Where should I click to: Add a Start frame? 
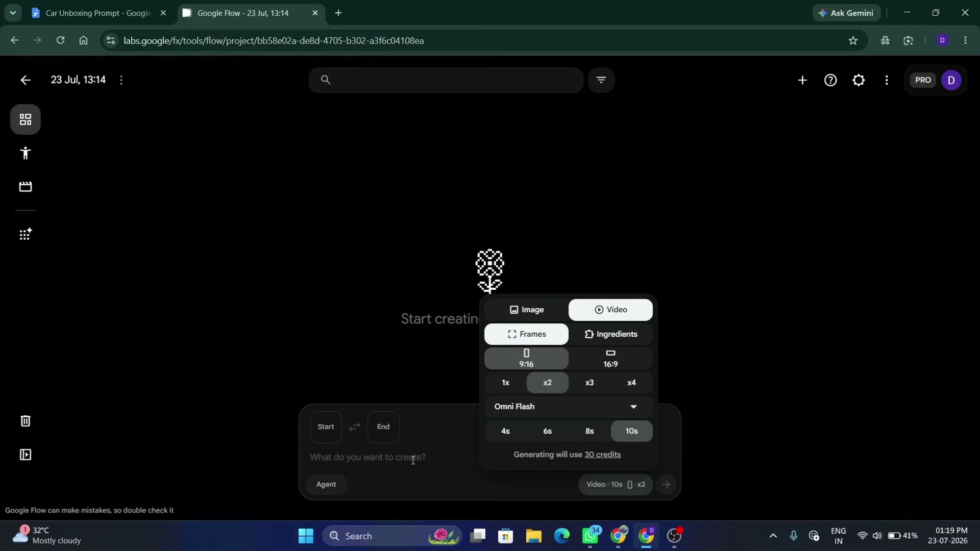pyautogui.click(x=326, y=427)
